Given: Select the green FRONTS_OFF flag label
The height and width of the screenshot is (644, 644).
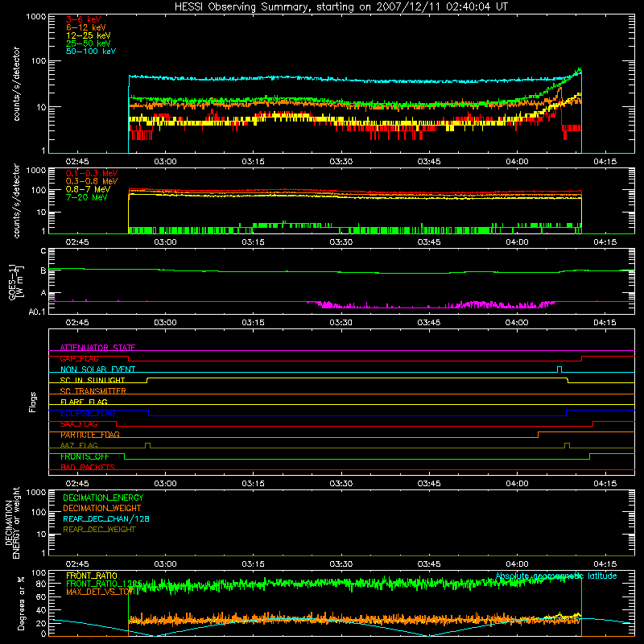Looking at the screenshot, I should 85,456.
